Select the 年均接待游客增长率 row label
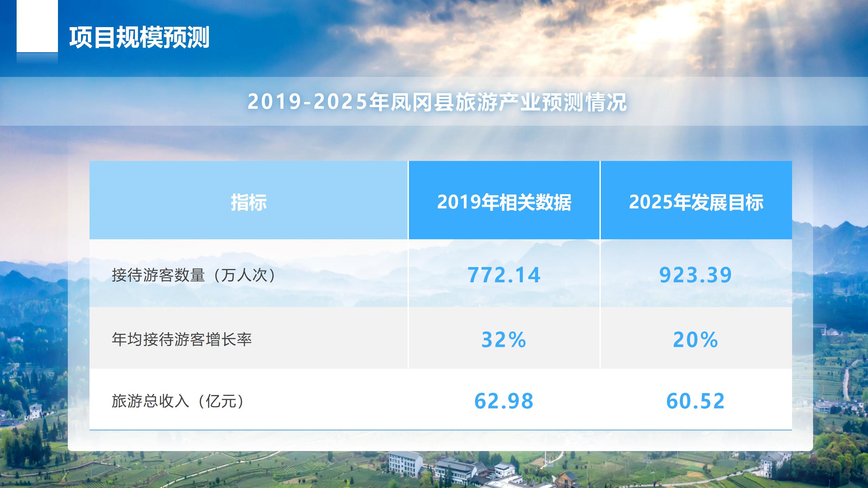Screen dimensions: 868x488 (182, 339)
